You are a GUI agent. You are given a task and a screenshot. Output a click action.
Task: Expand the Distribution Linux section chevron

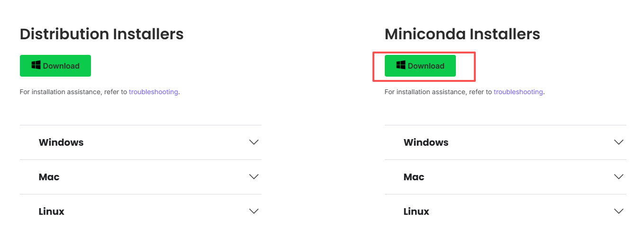coord(254,211)
